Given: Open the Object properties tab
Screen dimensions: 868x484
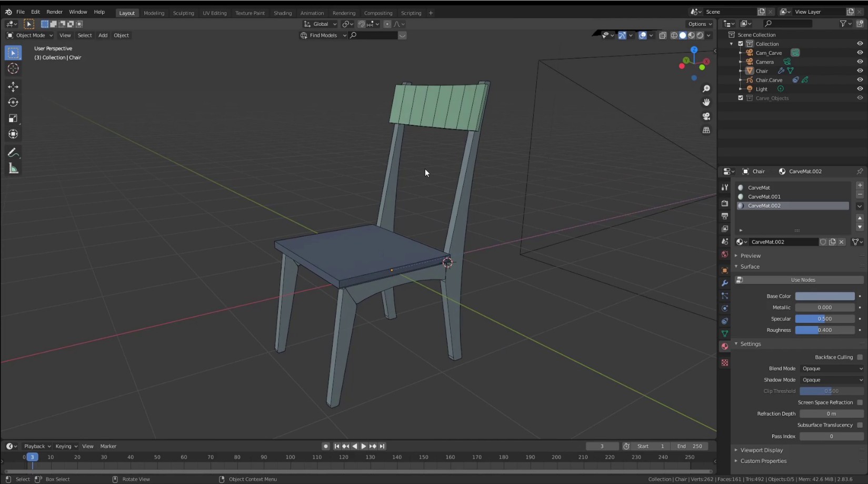Looking at the screenshot, I should [x=725, y=270].
